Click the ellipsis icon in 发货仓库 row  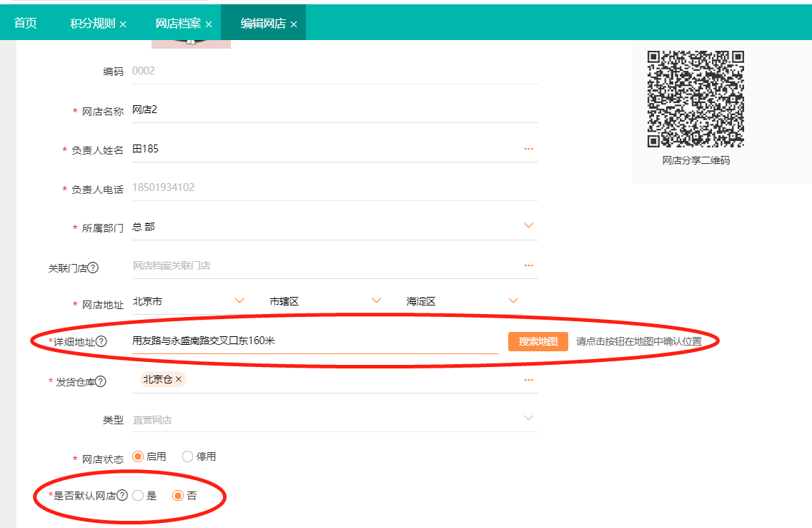(x=528, y=380)
